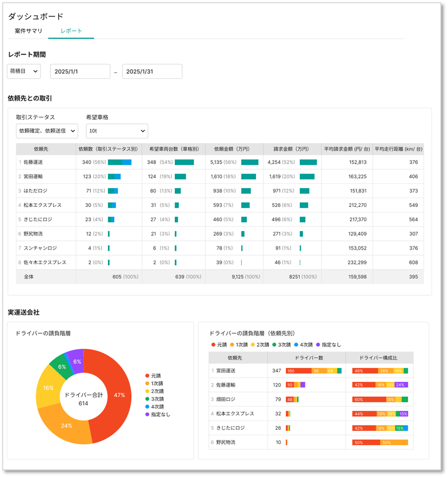Open the 荷積日 date type dropdown
Image resolution: width=448 pixels, height=477 pixels.
(24, 72)
